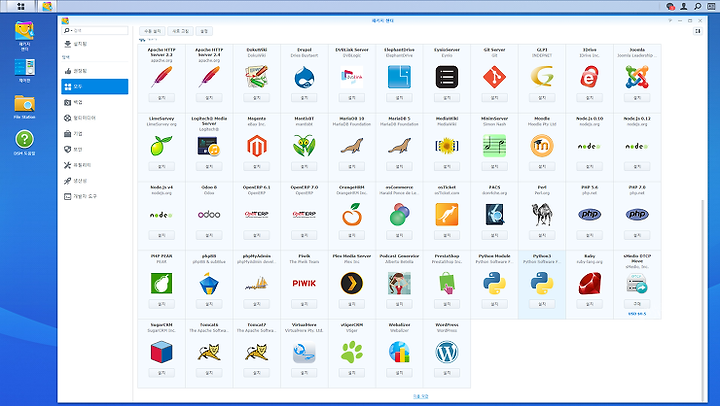Open the Magento package icon
This screenshot has height=406, width=720.
(x=257, y=146)
